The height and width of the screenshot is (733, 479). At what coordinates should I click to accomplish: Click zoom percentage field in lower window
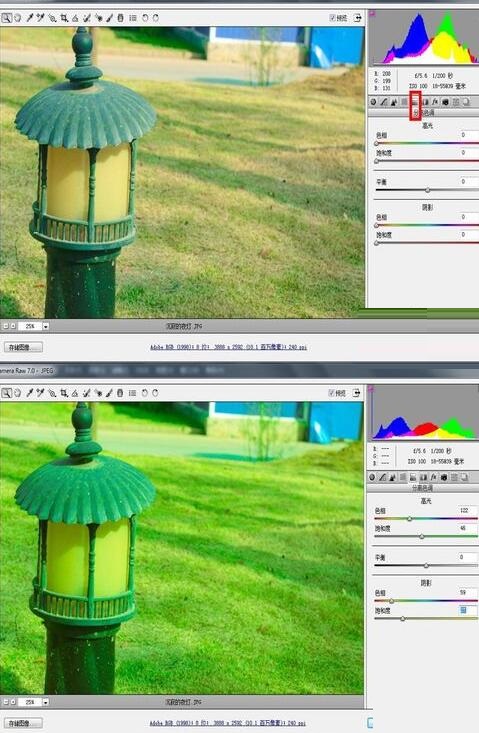point(30,702)
